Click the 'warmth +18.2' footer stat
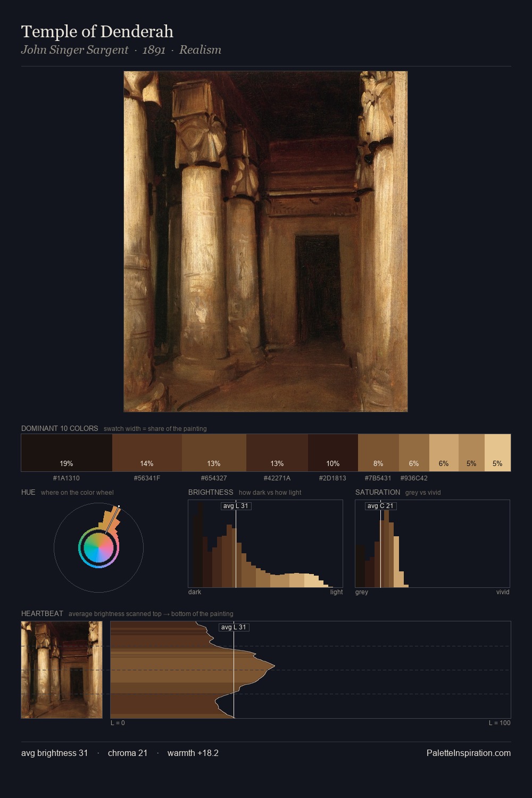Image resolution: width=532 pixels, height=798 pixels. pos(193,753)
